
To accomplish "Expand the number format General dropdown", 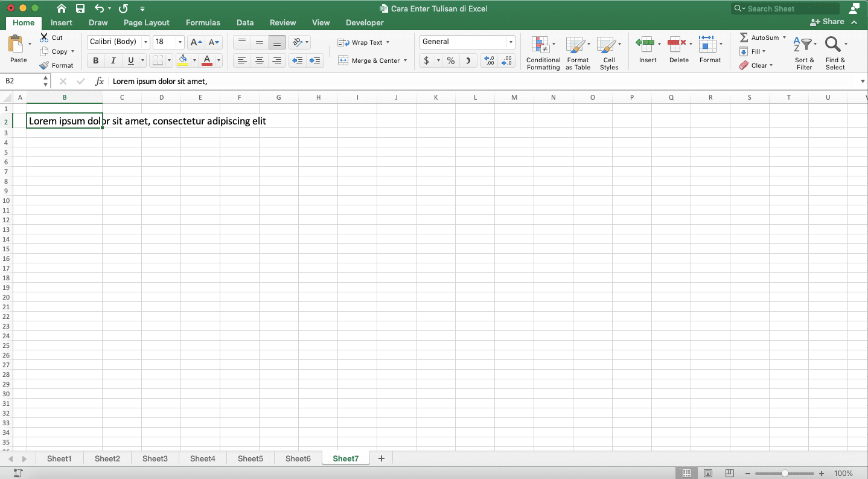I will pos(511,42).
